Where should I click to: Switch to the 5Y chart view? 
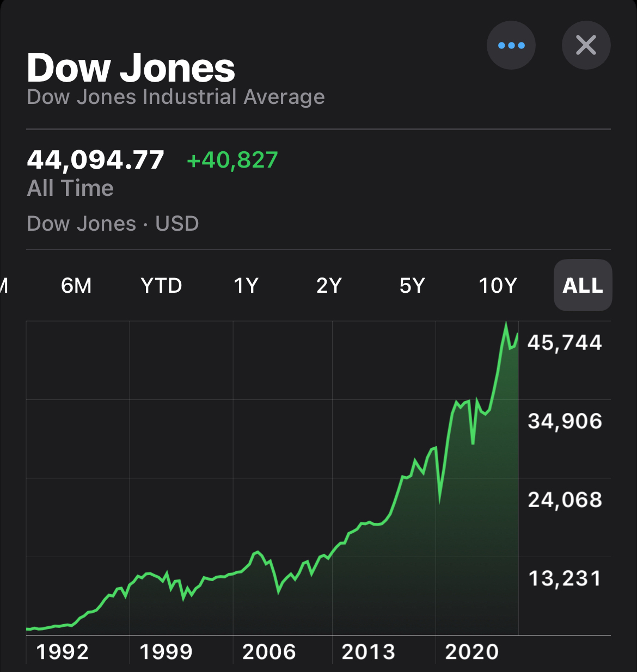[x=412, y=285]
